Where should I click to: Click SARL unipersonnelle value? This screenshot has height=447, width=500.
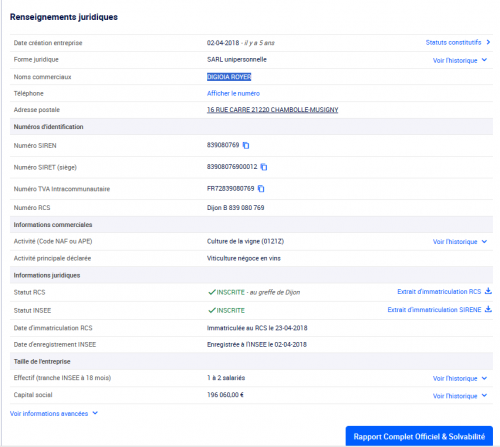[x=237, y=59]
